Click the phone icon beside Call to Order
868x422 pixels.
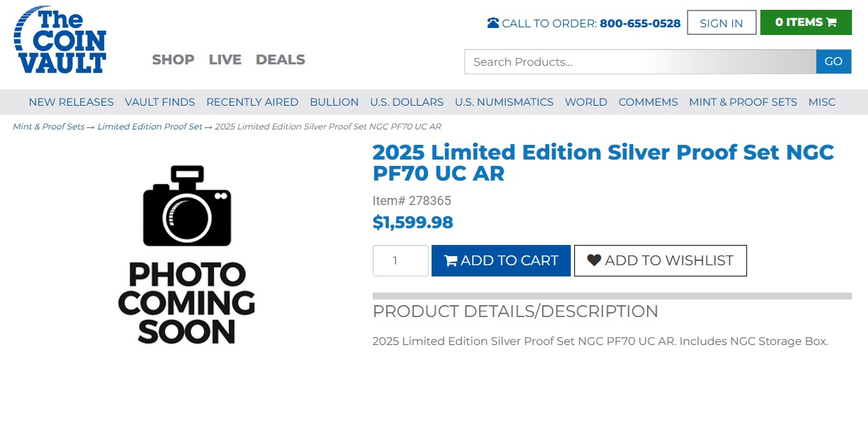point(493,23)
